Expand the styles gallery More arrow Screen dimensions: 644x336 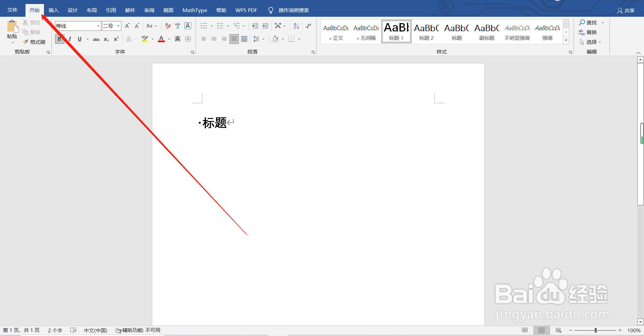566,40
